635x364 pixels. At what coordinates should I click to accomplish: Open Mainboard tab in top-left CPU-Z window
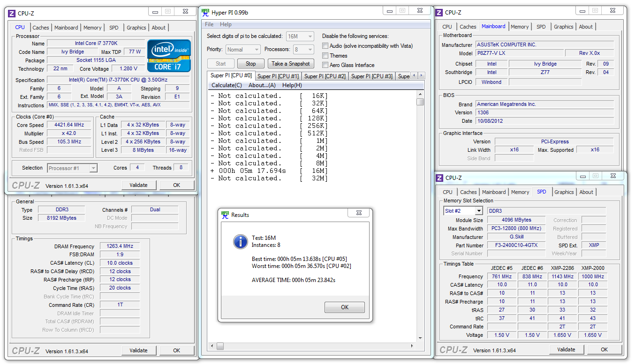point(66,28)
